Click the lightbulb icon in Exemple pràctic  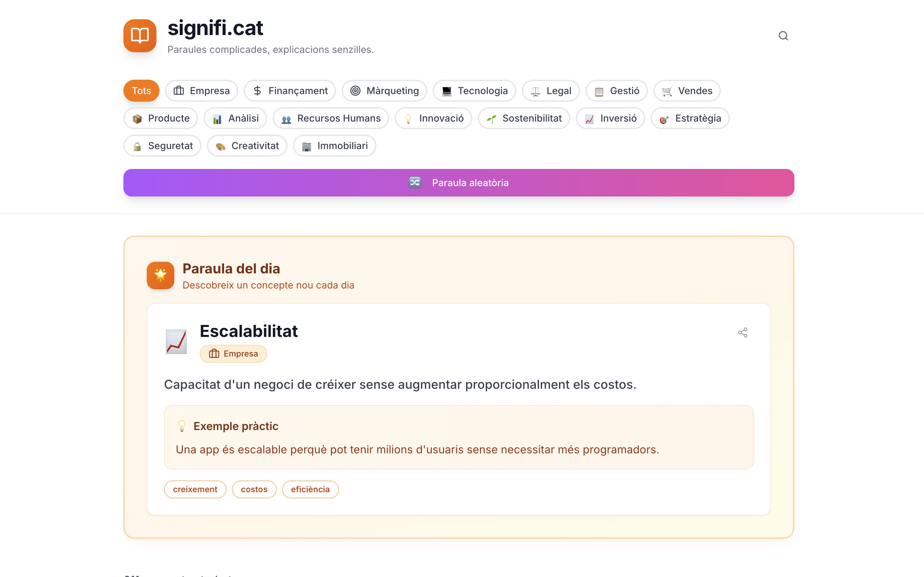pyautogui.click(x=182, y=426)
